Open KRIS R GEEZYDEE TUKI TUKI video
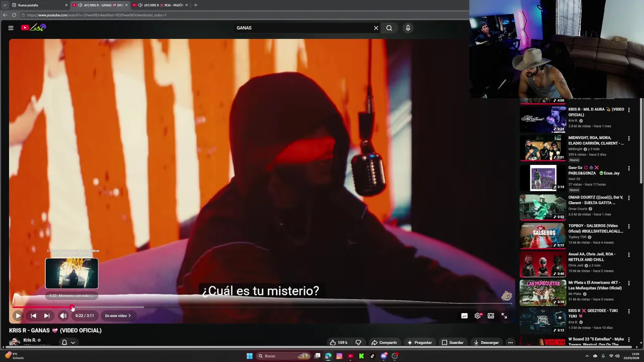Screen dimensions: 644x362 [543, 321]
